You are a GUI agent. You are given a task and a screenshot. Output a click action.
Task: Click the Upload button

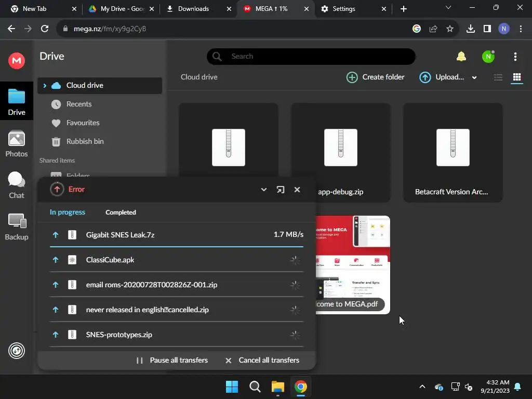point(442,77)
